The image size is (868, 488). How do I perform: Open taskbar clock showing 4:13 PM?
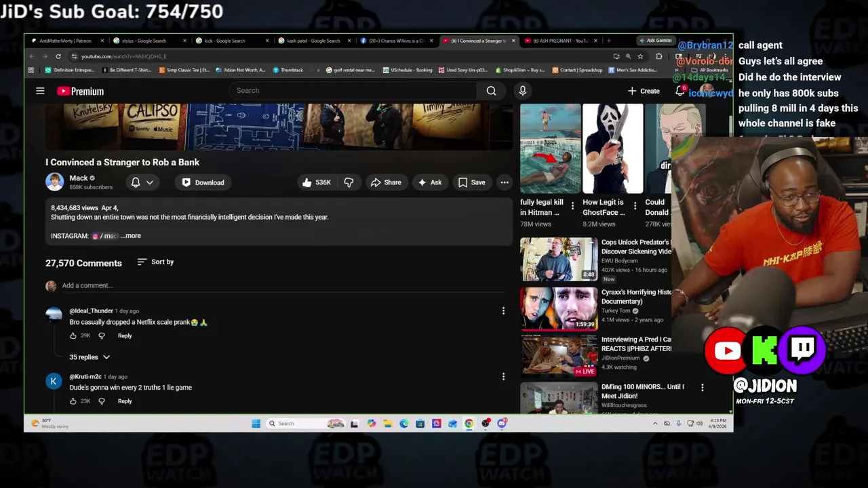tap(717, 424)
